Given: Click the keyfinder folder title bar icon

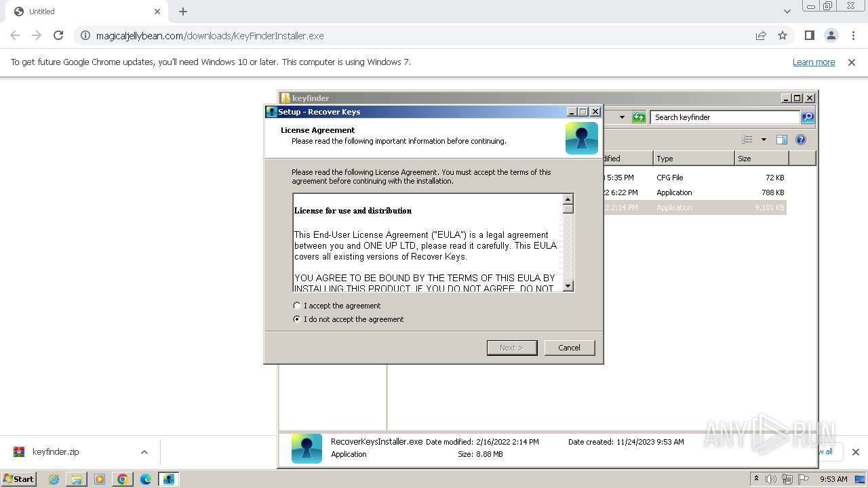Looking at the screenshot, I should (x=285, y=98).
